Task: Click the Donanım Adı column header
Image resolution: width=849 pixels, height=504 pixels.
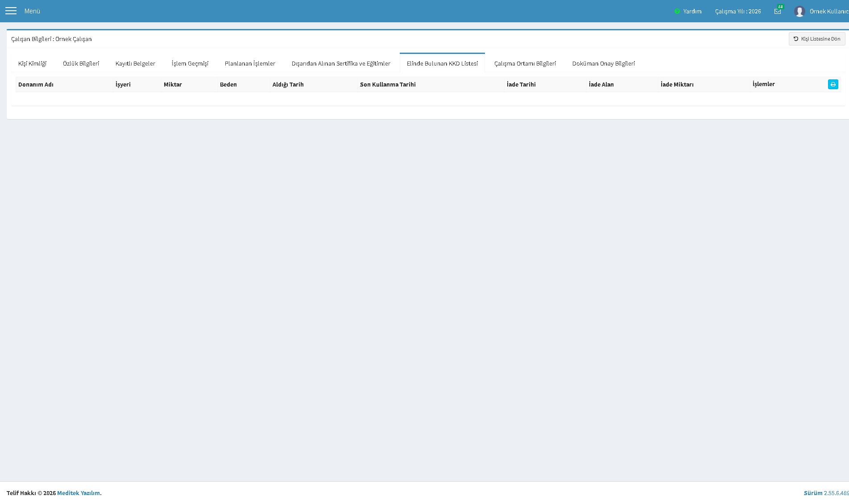Action: 36,84
